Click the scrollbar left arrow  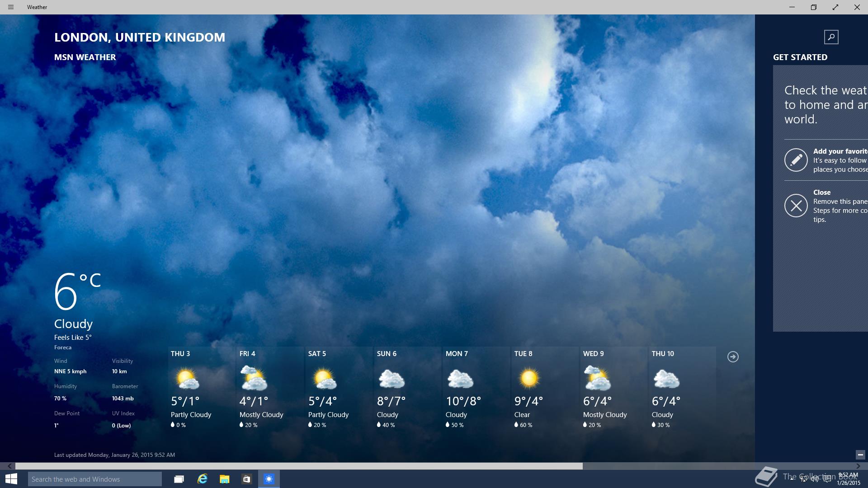click(9, 466)
